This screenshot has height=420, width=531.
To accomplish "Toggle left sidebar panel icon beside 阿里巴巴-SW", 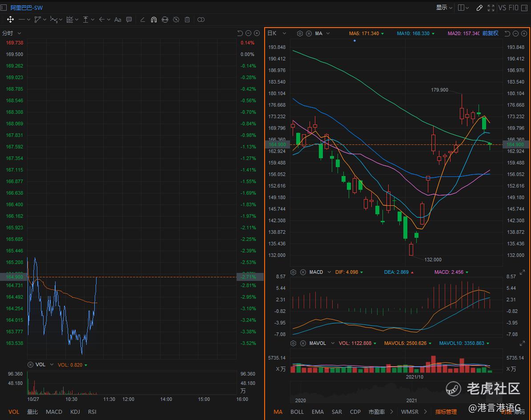I will click(4, 7).
